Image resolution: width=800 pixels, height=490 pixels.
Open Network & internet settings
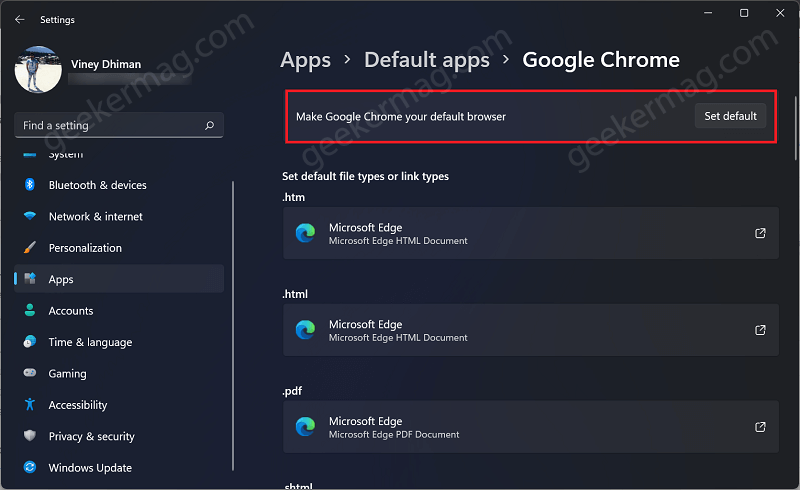click(119, 216)
